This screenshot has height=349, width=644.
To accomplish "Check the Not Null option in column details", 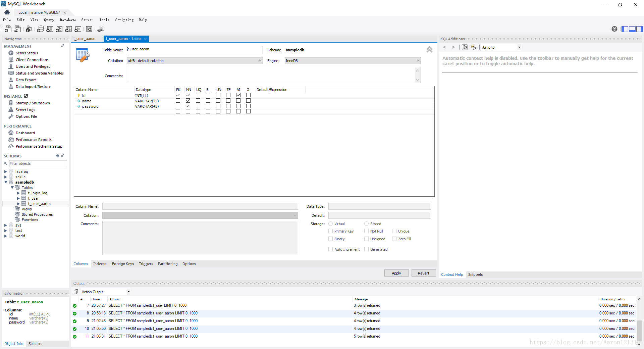I will pyautogui.click(x=367, y=231).
